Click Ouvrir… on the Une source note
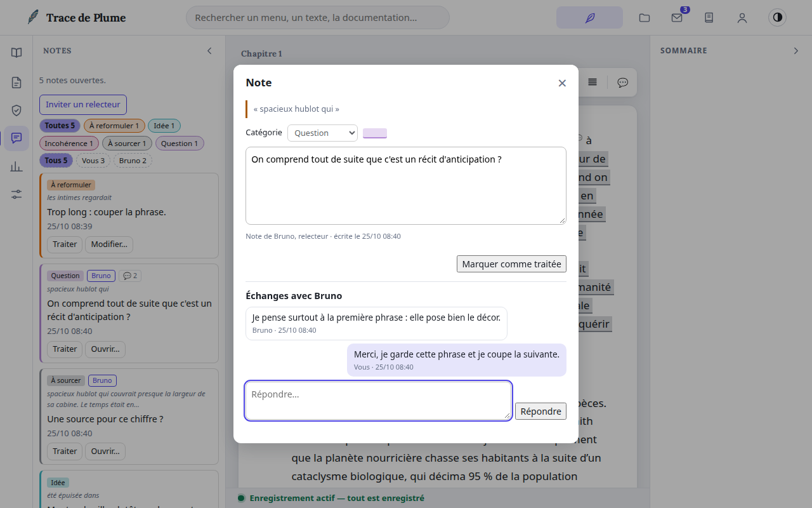 (105, 451)
